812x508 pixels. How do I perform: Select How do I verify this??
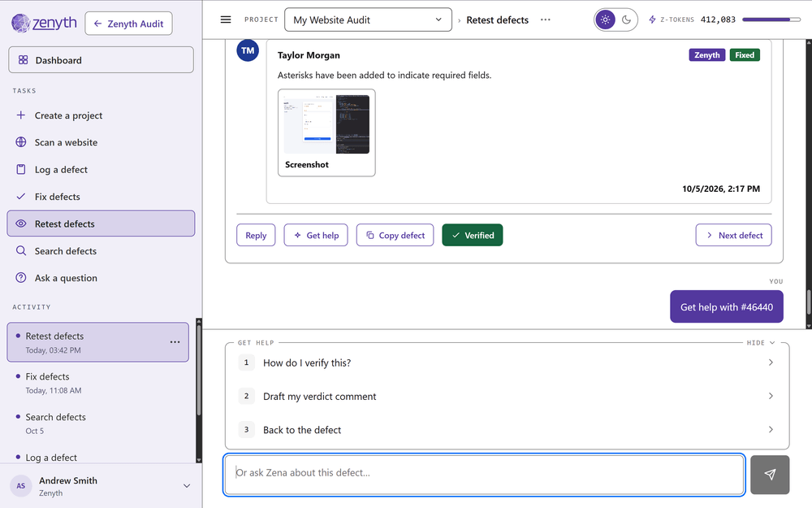click(x=507, y=363)
